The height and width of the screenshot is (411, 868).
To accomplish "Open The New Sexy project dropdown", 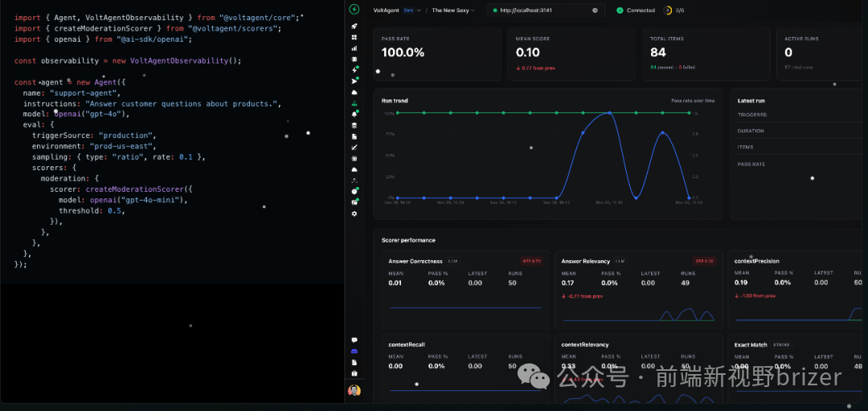I will pyautogui.click(x=453, y=10).
